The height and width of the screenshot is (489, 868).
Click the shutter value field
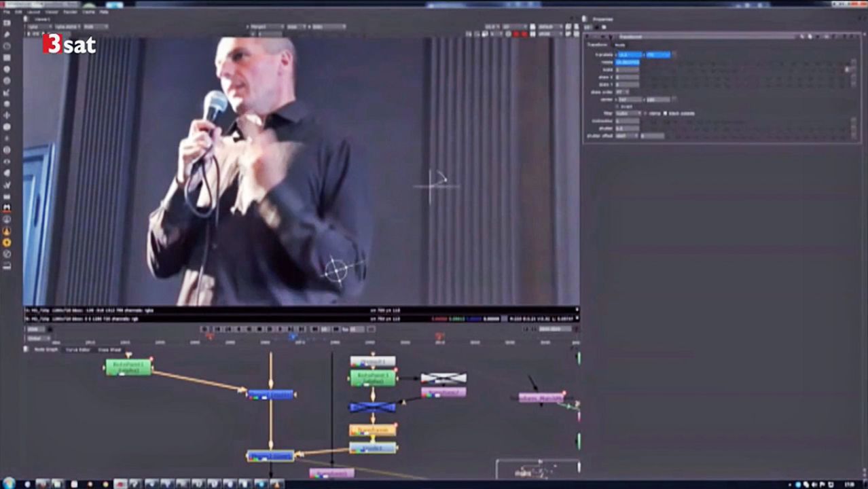coord(627,128)
